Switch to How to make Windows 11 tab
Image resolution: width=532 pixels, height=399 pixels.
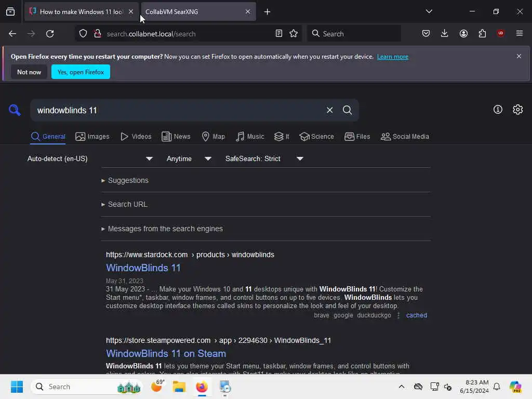[82, 12]
